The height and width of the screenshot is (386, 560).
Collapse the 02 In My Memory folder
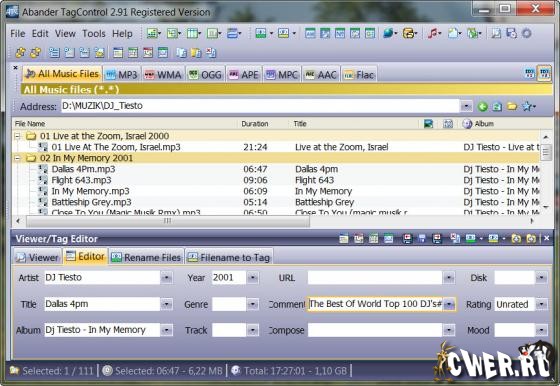click(17, 158)
